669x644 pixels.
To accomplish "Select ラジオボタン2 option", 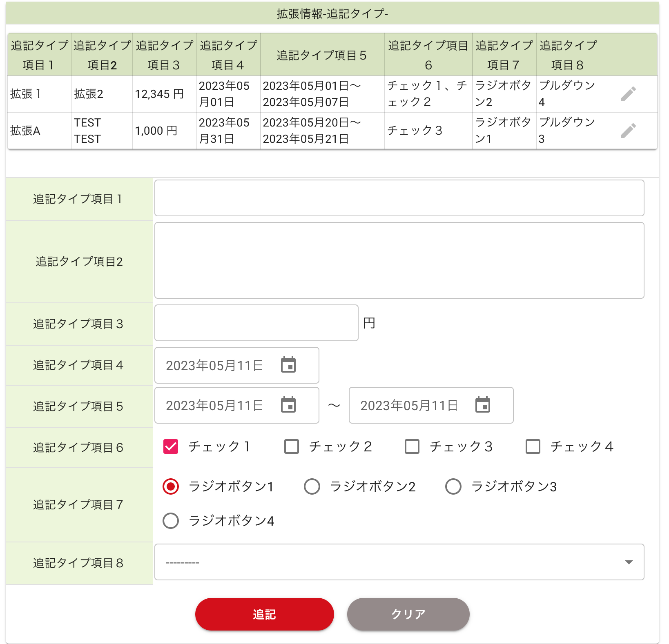I will coord(312,486).
